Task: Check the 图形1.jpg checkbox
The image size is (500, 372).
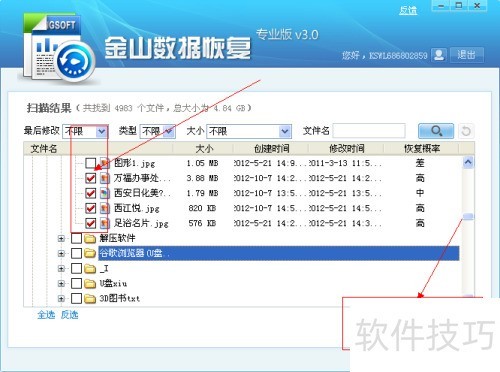Action: pyautogui.click(x=90, y=163)
